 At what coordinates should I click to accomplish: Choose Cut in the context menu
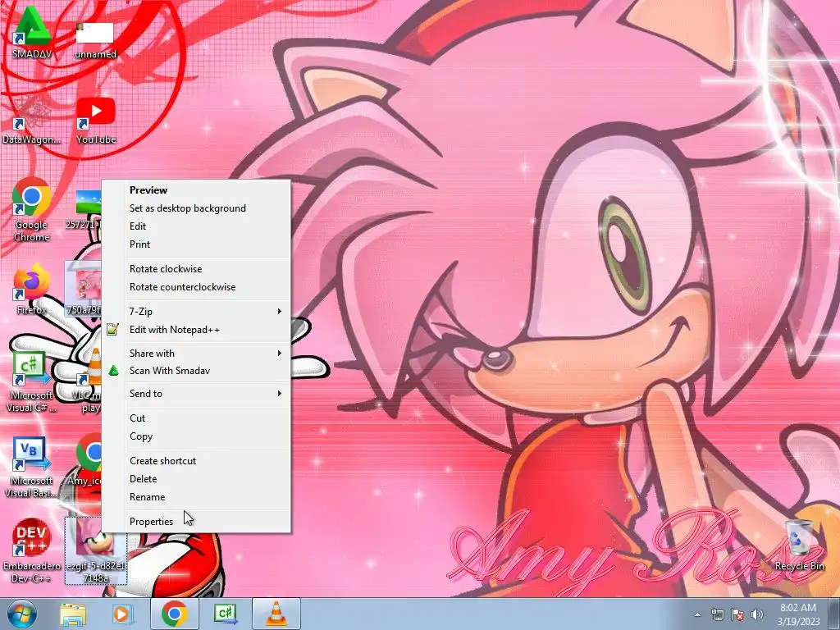[196, 418]
